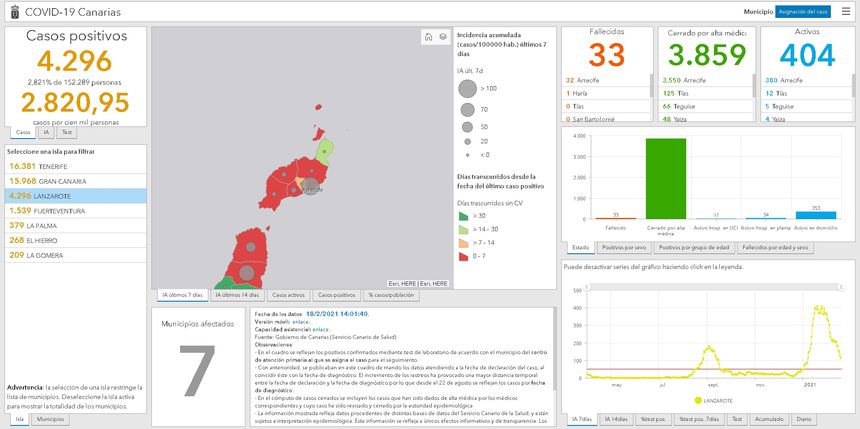Open the Municipios tab at bottom left
The image size is (860, 429).
coord(51,419)
